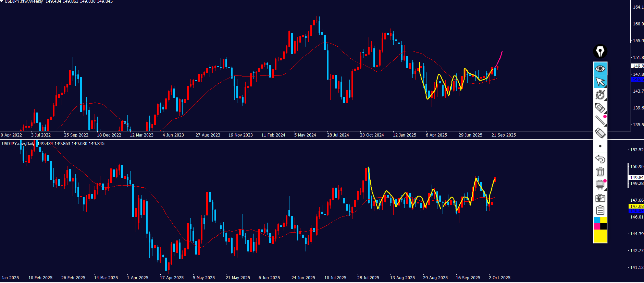Click the yellow 147.08 price label

coord(636,206)
